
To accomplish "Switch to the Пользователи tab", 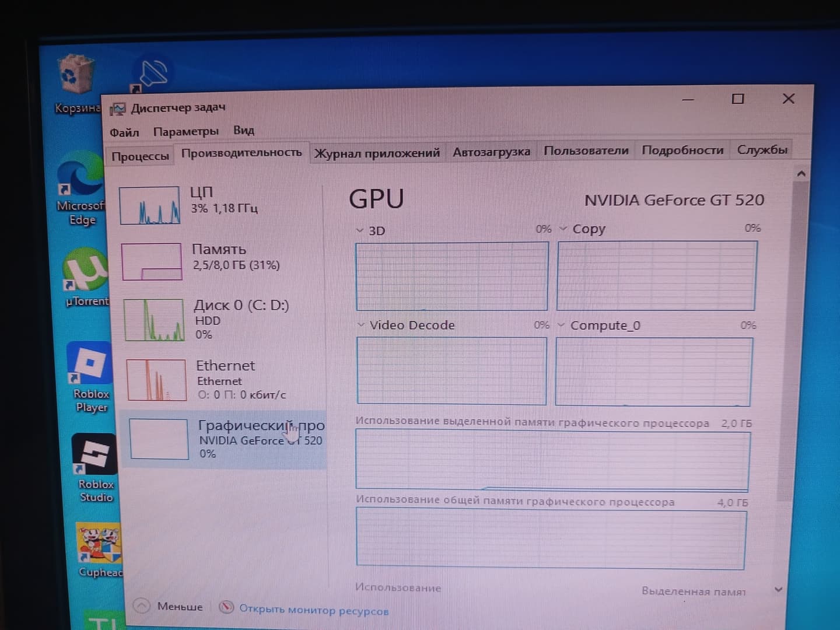I will point(586,150).
